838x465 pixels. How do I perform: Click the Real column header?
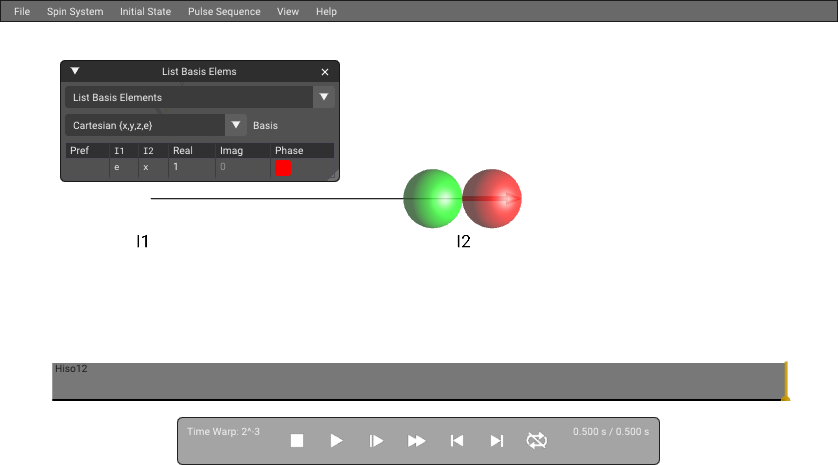pos(192,151)
